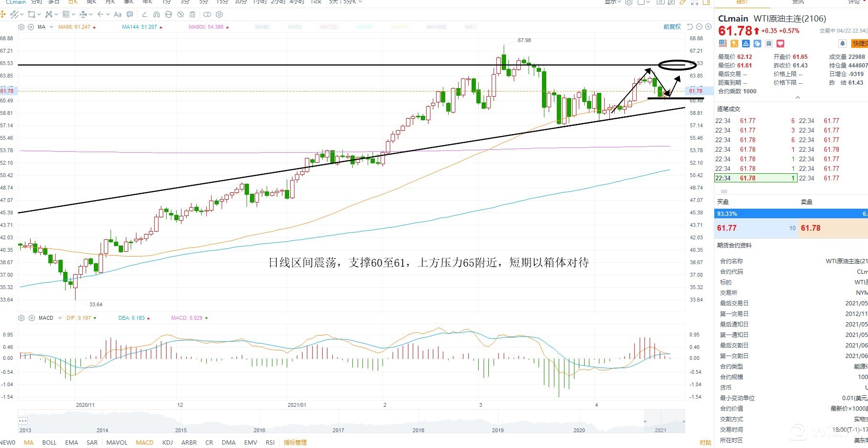The height and width of the screenshot is (448, 868).
Task: Click the 前复权 adjustment button
Action: click(x=672, y=27)
